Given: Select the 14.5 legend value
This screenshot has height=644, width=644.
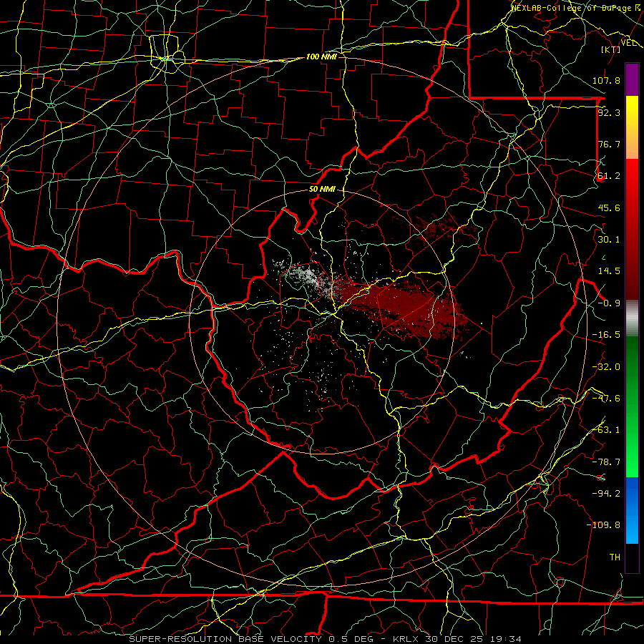Looking at the screenshot, I should (609, 271).
